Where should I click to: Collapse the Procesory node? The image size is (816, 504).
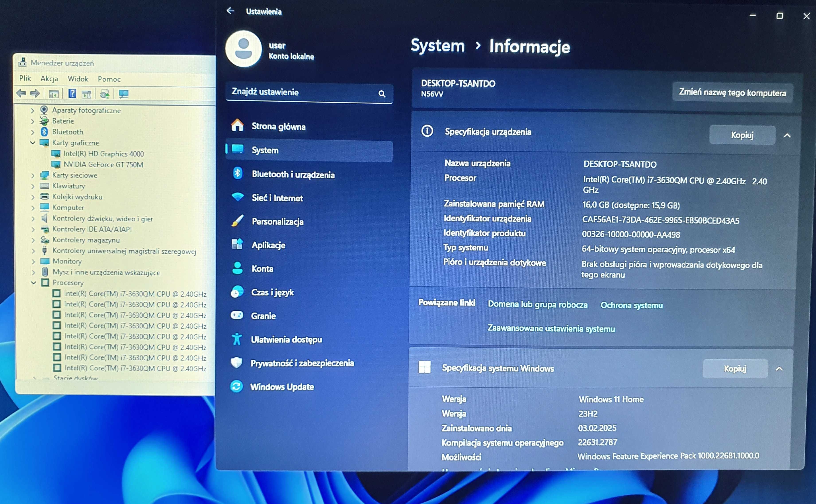[33, 282]
